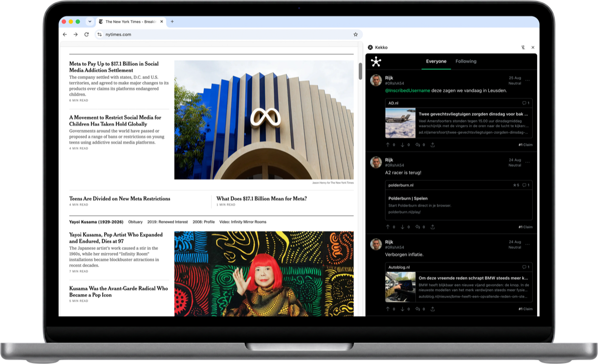This screenshot has height=364, width=598.
Task: Click the AD.nl source label
Action: pyautogui.click(x=394, y=103)
